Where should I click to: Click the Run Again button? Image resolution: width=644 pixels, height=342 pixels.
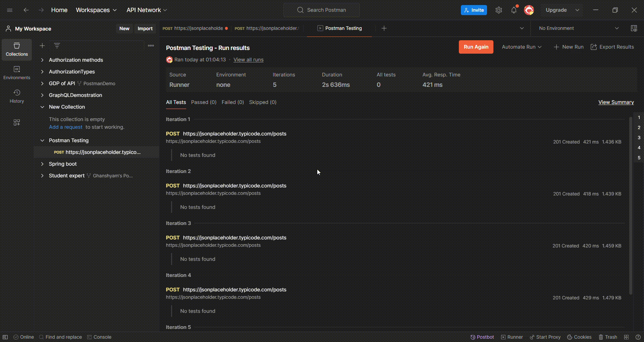tap(476, 47)
